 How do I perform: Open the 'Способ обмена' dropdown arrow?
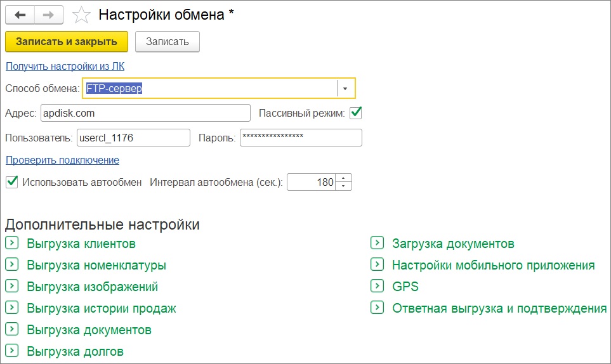coord(345,89)
